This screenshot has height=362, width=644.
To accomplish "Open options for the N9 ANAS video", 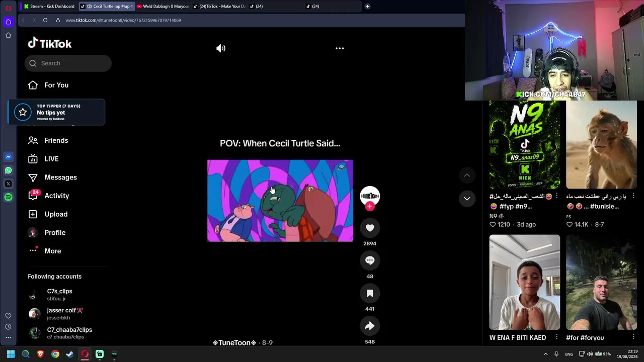I will pos(556,196).
